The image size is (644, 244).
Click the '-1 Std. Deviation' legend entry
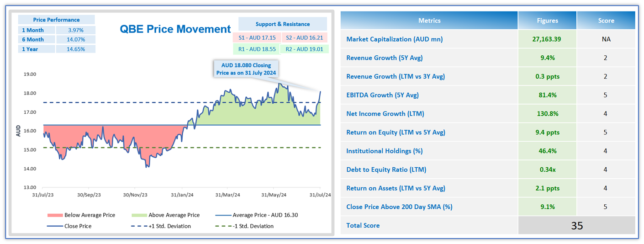[244, 226]
